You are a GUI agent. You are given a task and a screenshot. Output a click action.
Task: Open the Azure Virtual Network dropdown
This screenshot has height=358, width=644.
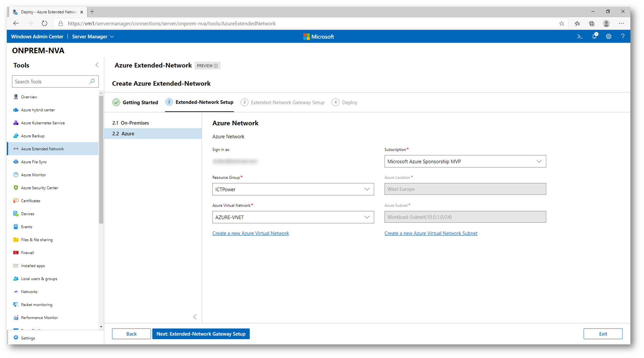(x=293, y=217)
